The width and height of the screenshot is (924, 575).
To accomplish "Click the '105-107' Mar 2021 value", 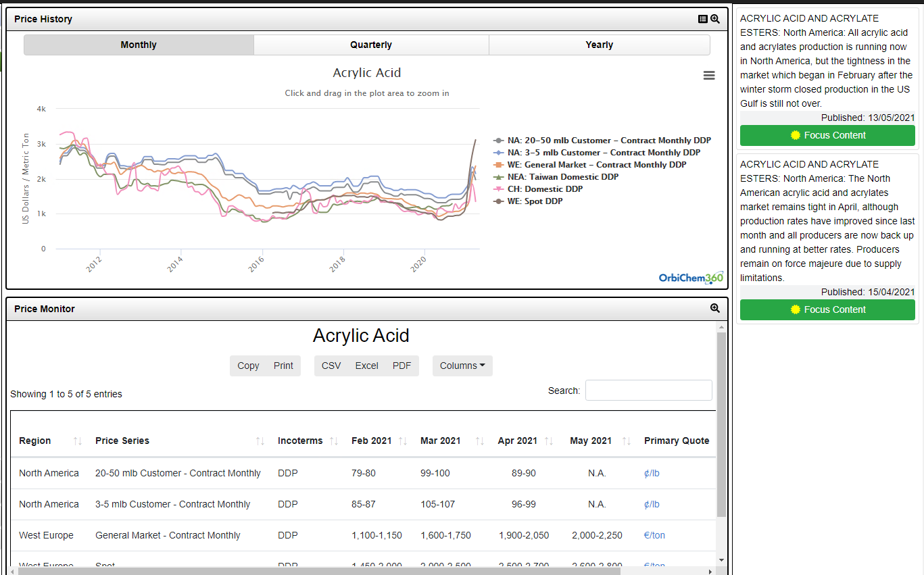I will [438, 504].
